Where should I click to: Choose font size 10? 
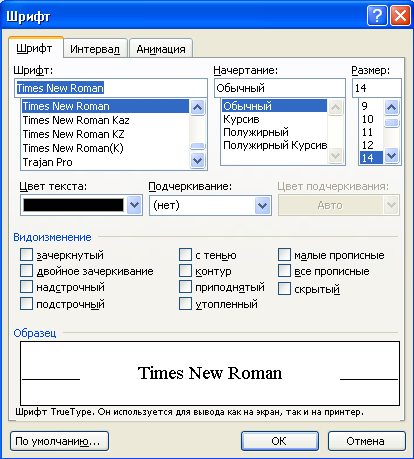coord(371,119)
